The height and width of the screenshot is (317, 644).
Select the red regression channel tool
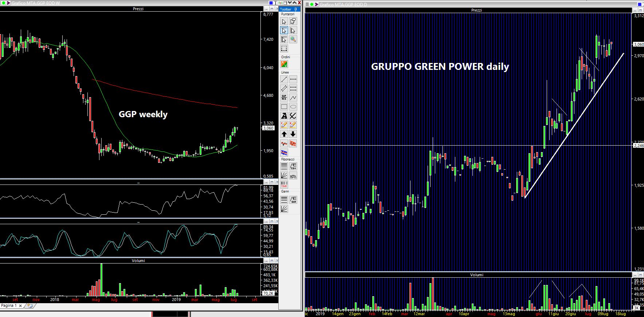pos(293,143)
